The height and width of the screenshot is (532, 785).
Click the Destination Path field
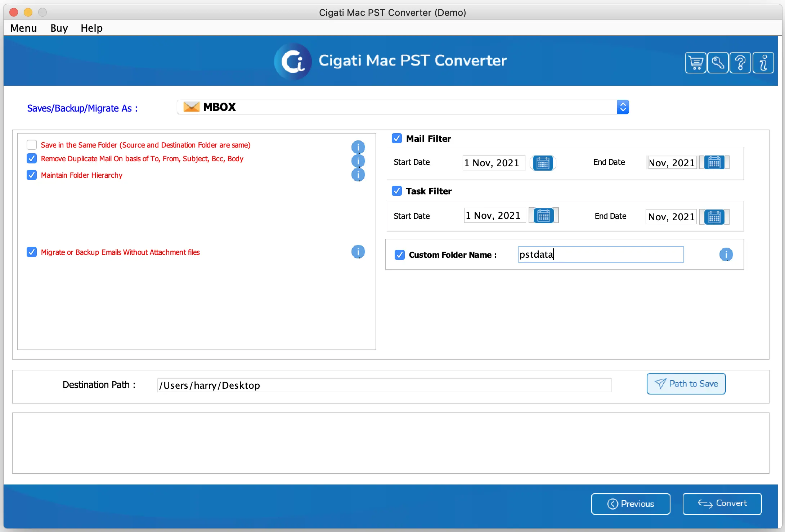[x=384, y=385]
